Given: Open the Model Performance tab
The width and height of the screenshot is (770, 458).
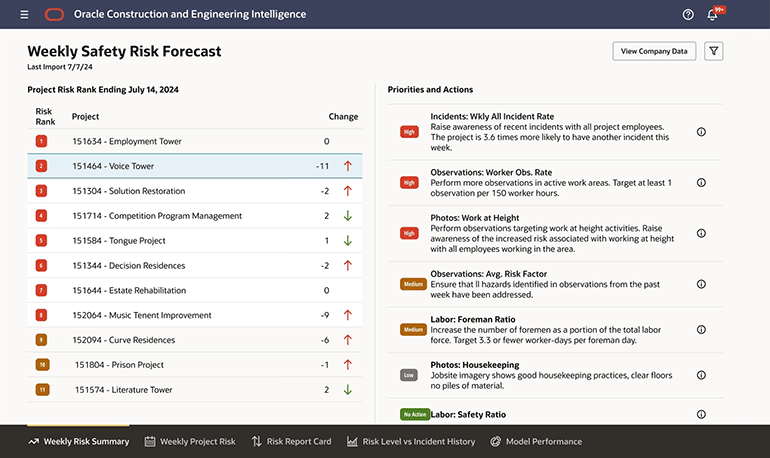Looking at the screenshot, I should point(535,441).
